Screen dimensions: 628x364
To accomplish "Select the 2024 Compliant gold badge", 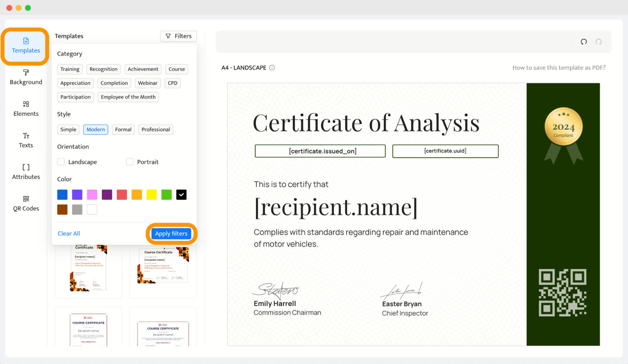I will coord(564,135).
